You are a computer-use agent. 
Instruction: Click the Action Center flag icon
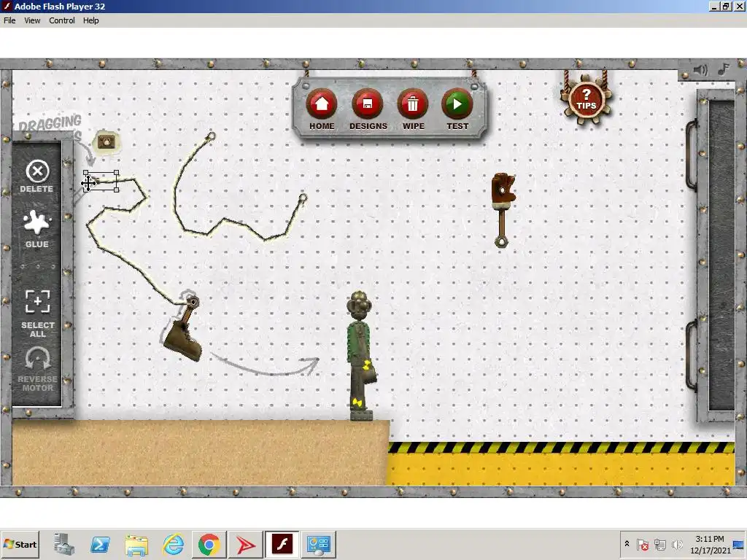tap(642, 544)
